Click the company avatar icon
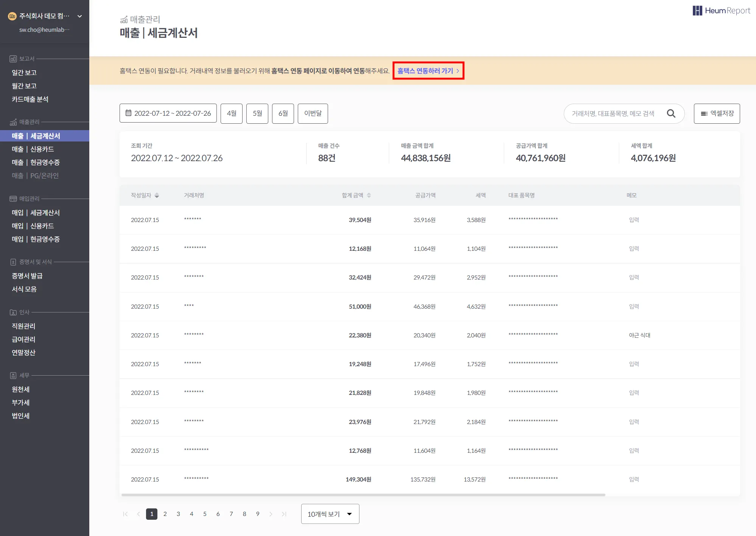 [12, 16]
